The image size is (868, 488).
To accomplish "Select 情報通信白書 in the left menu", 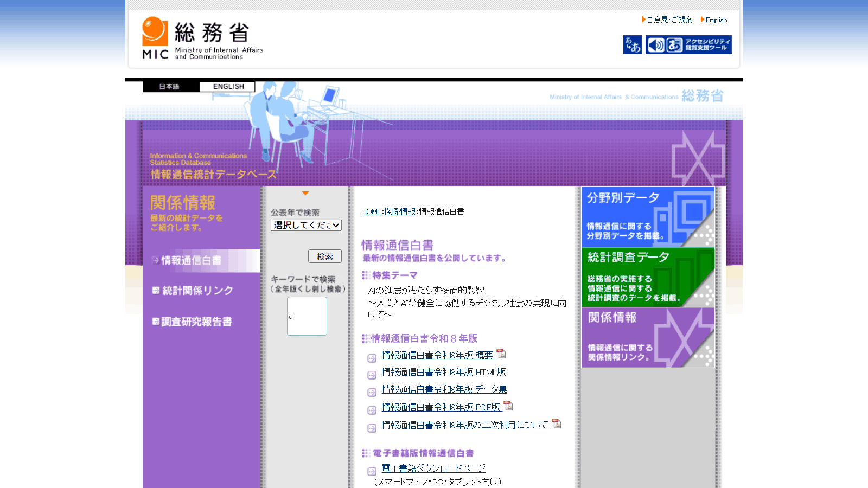I will [x=202, y=260].
